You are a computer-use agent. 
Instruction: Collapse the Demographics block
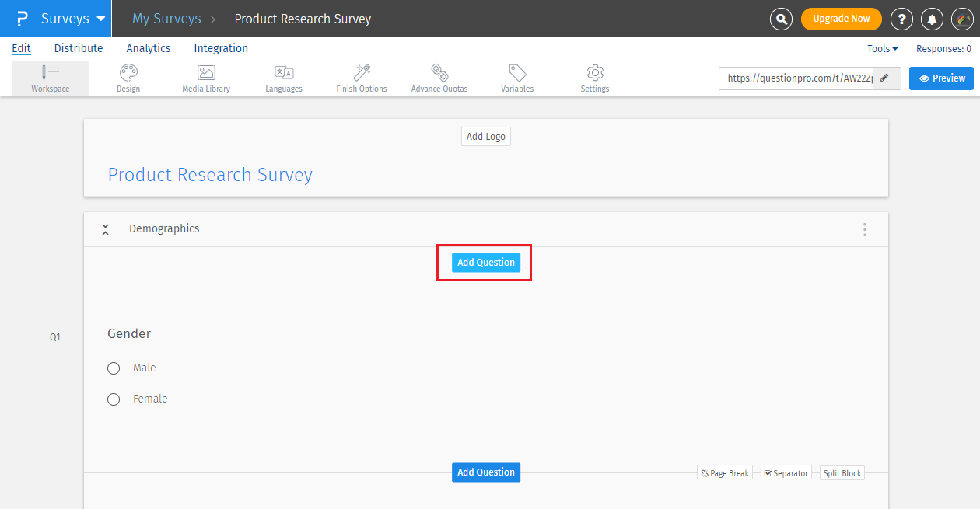[105, 228]
